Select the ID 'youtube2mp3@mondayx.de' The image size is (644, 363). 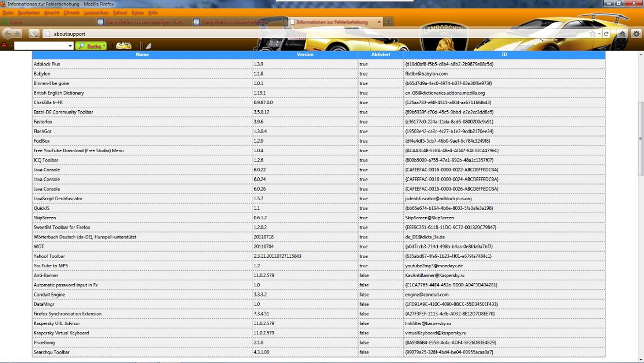[x=434, y=266]
